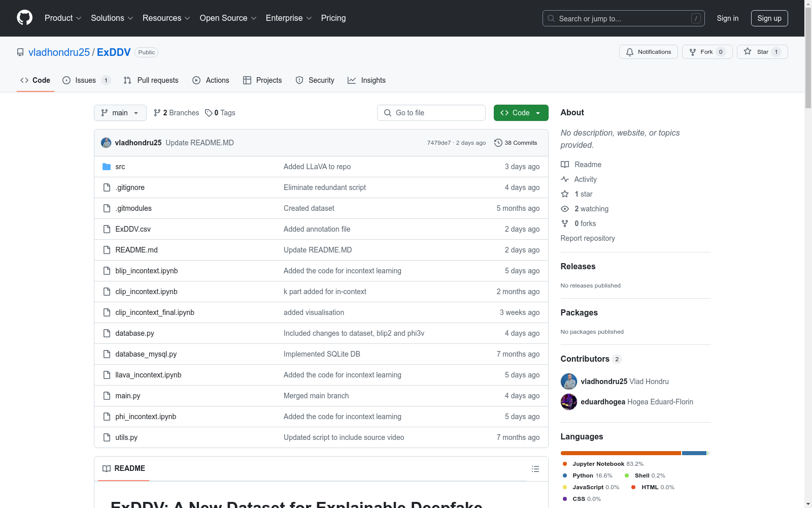This screenshot has height=508, width=812.
Task: Click the tag icon beside 0 Tags
Action: click(x=209, y=113)
